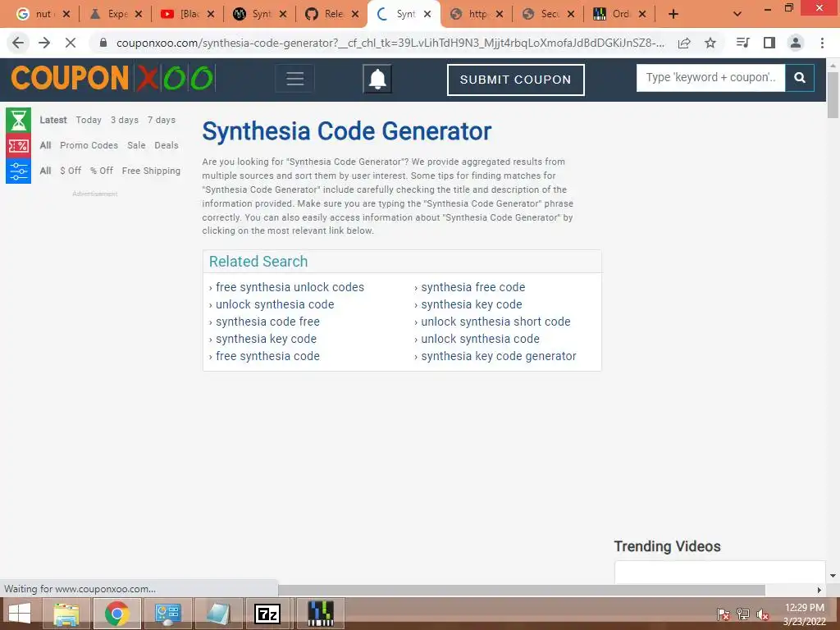Open the Chrome three-dot menu

pyautogui.click(x=822, y=43)
